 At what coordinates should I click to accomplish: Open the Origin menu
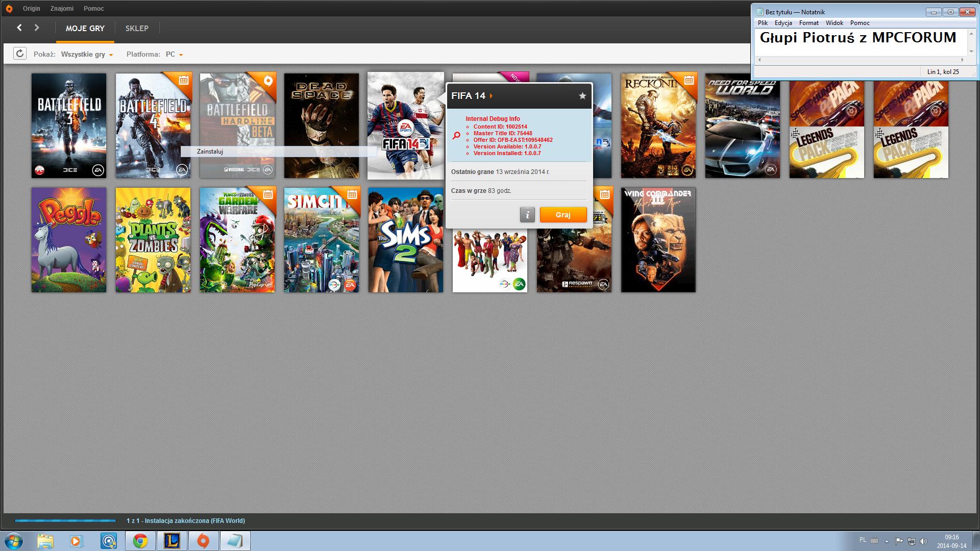(x=31, y=8)
